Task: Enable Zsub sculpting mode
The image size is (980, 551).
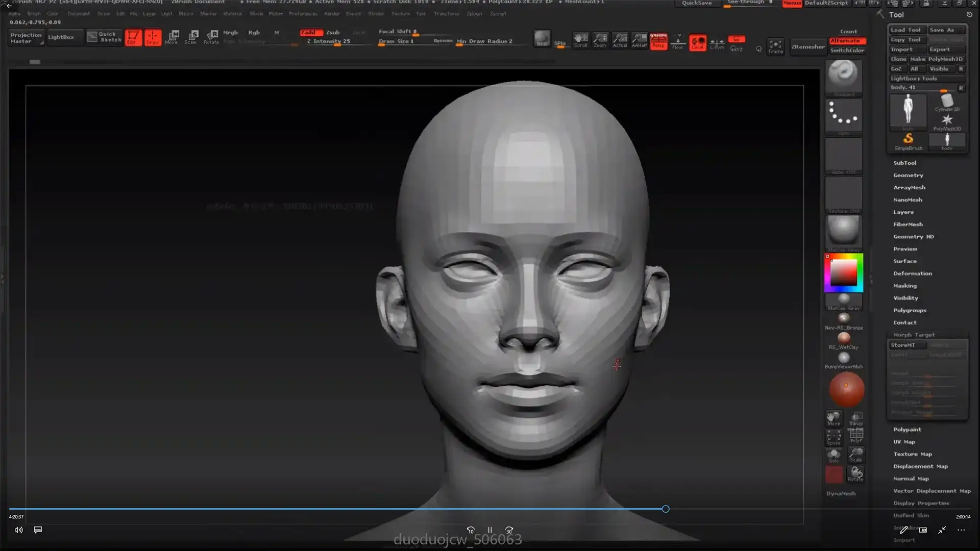Action: tap(333, 32)
